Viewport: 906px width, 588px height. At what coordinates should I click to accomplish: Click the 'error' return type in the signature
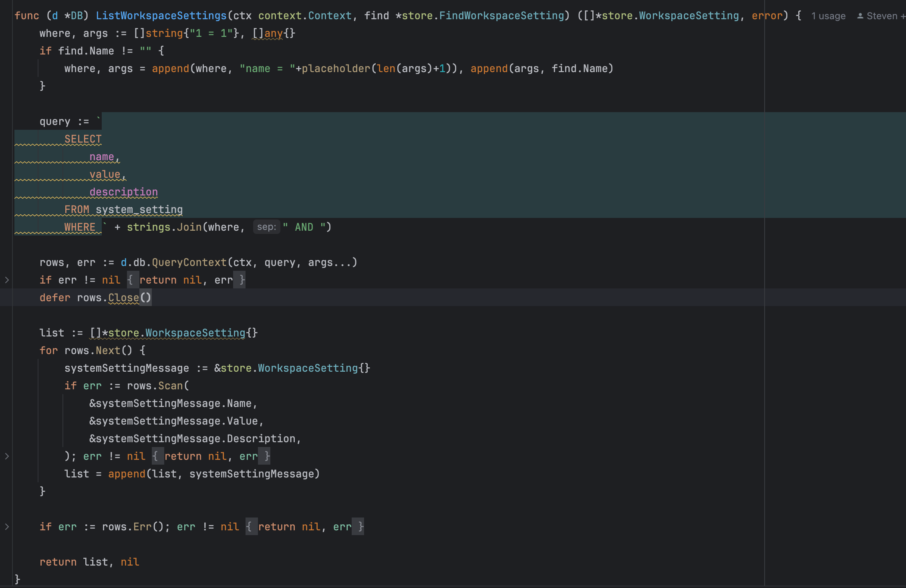tap(767, 16)
